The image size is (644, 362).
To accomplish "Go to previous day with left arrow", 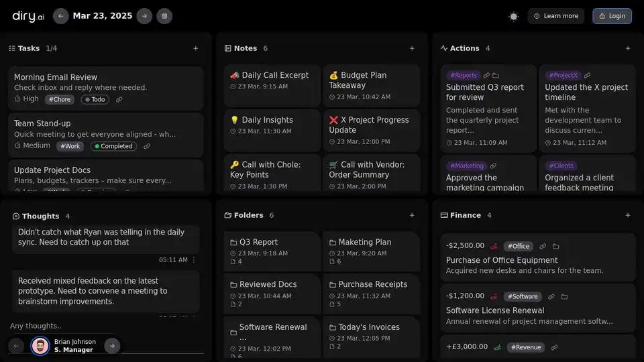I will (61, 16).
